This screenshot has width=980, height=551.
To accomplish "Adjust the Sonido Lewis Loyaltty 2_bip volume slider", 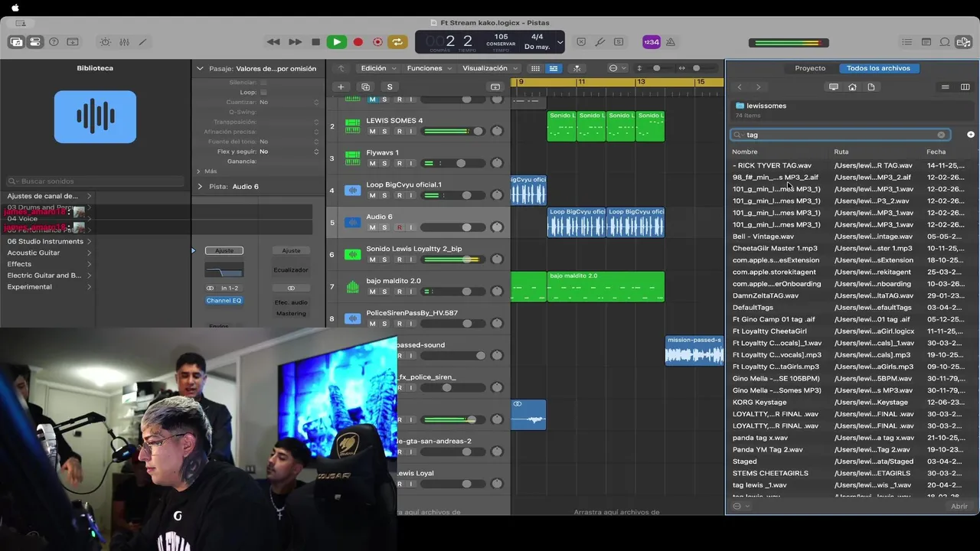I will 452,259.
